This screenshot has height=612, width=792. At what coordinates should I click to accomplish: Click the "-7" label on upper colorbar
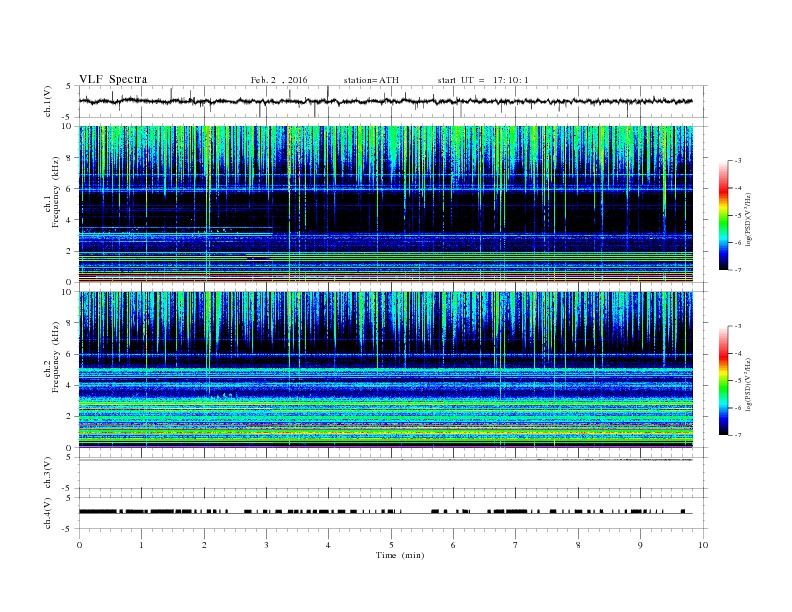point(738,270)
